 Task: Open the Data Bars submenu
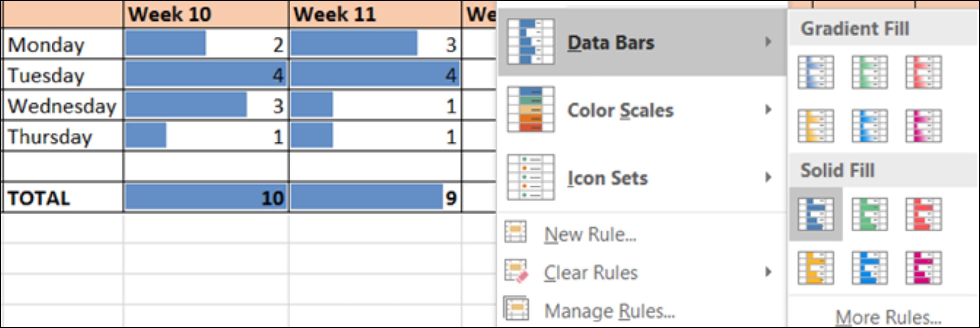coord(610,42)
